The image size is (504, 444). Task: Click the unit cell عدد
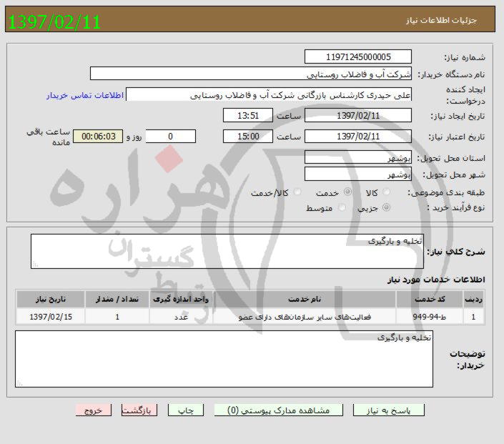181,317
